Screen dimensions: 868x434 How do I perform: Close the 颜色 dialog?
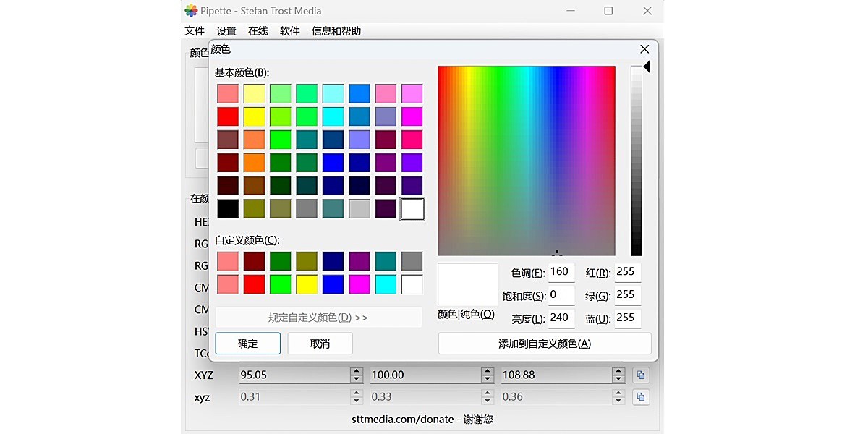[644, 49]
